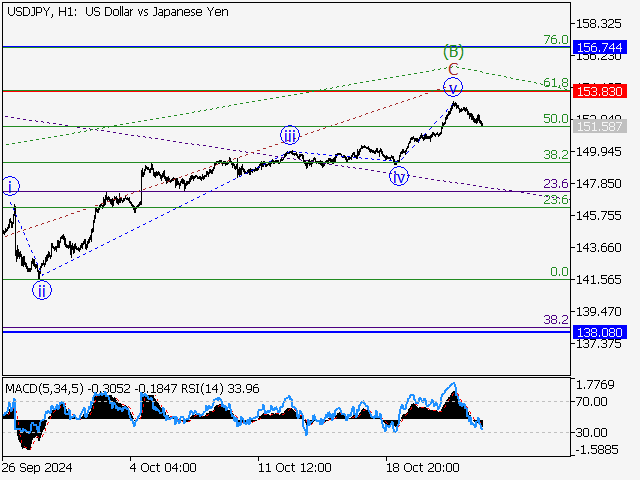Click the 0.0 Fibonacci level label
This screenshot has width=640, height=480.
[559, 271]
